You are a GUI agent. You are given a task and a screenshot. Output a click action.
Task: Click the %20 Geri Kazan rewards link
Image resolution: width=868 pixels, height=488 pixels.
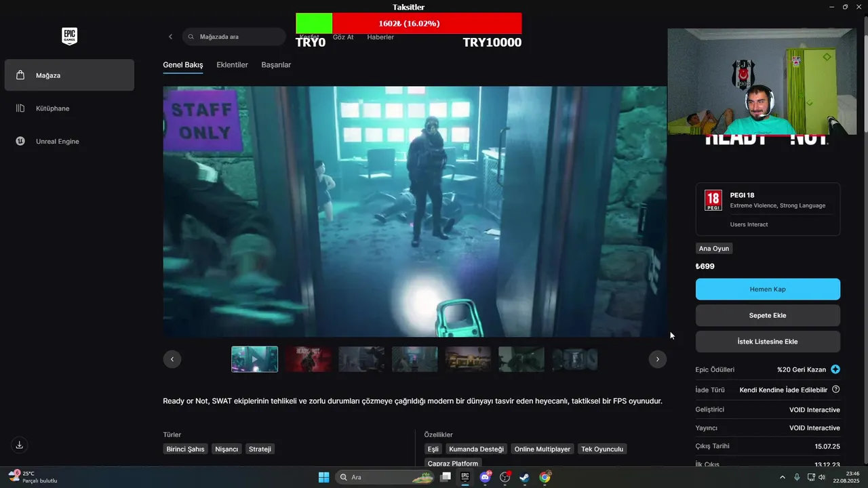(802, 369)
